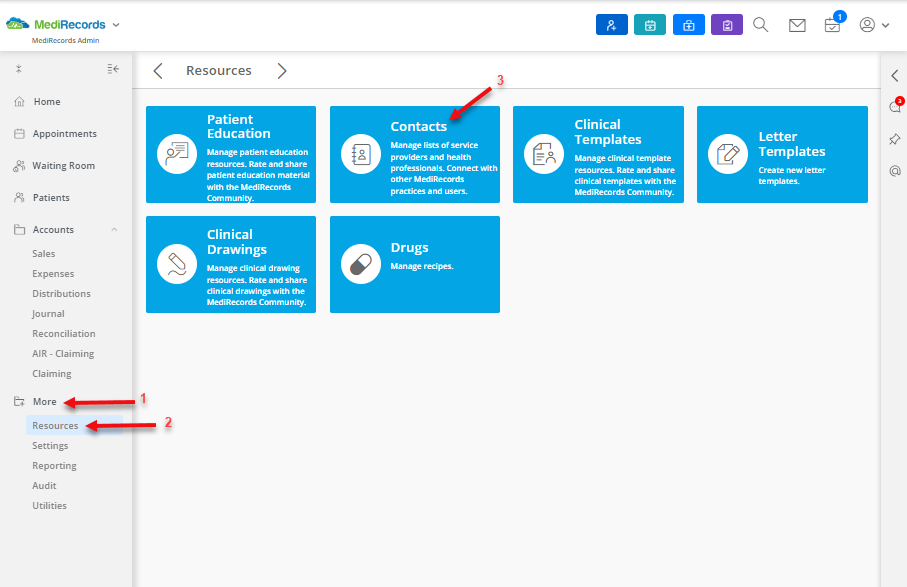Open AIR - Claiming under Accounts

point(63,353)
